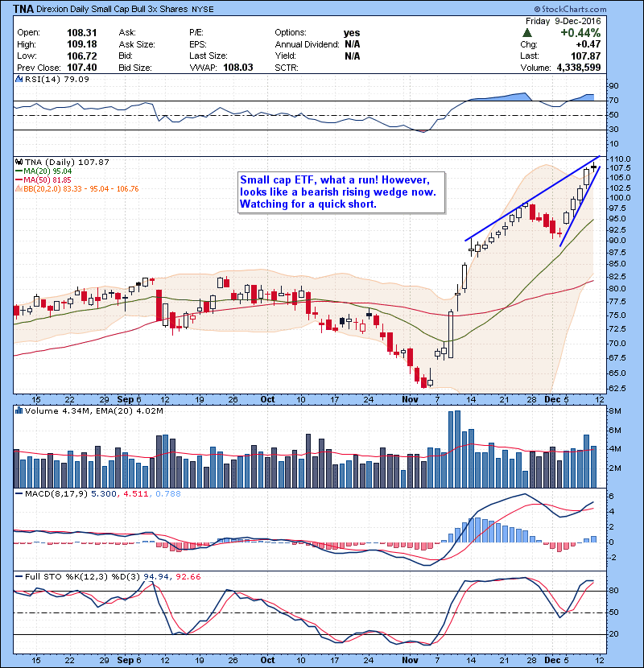Click the Nov label on bottom date axis

point(410,660)
